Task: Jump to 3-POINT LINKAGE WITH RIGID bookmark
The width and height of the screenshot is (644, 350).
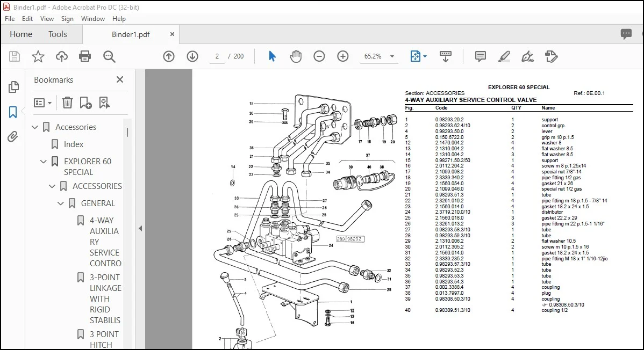Action: [105, 298]
